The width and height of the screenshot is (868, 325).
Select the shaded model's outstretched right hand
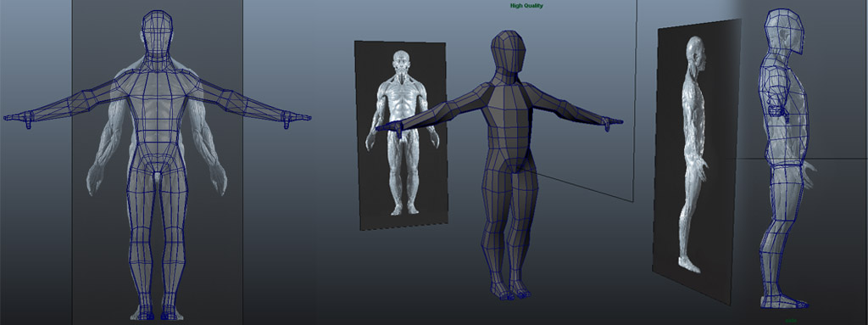(612, 122)
